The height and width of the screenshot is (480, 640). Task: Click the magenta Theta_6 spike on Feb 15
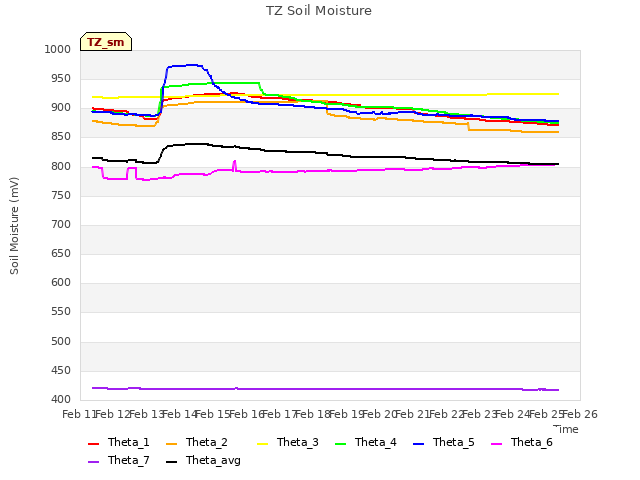point(234,164)
